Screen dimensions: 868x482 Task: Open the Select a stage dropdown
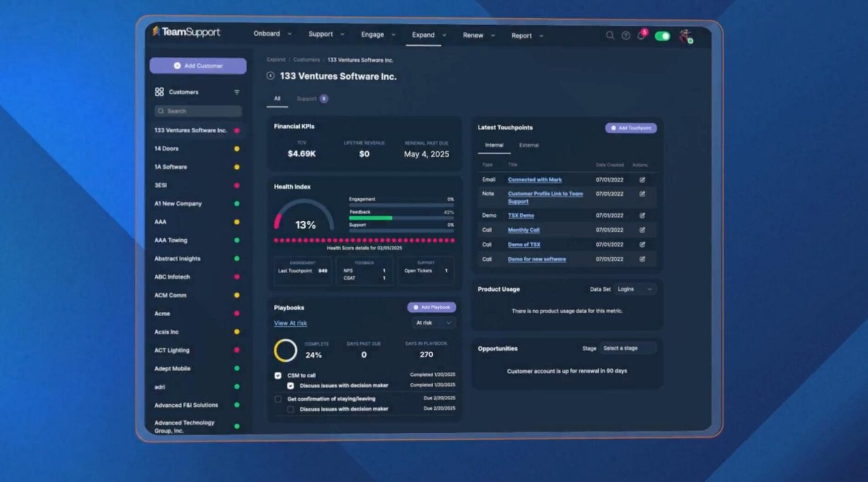tap(626, 348)
